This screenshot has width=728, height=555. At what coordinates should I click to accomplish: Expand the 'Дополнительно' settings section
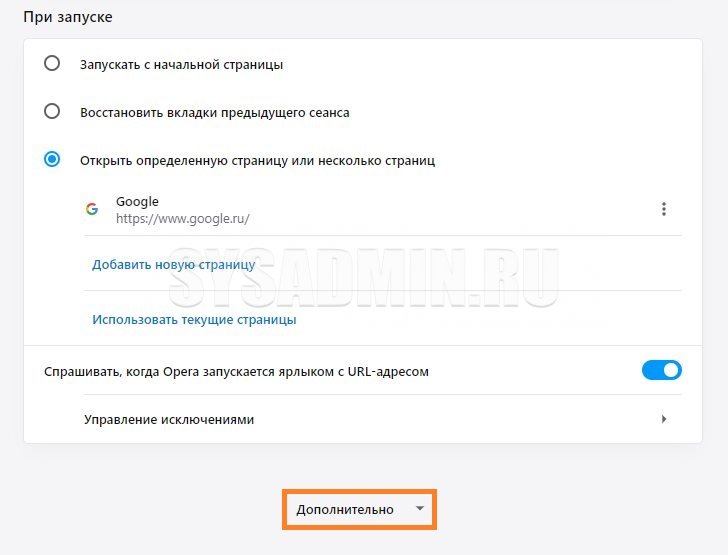[360, 509]
